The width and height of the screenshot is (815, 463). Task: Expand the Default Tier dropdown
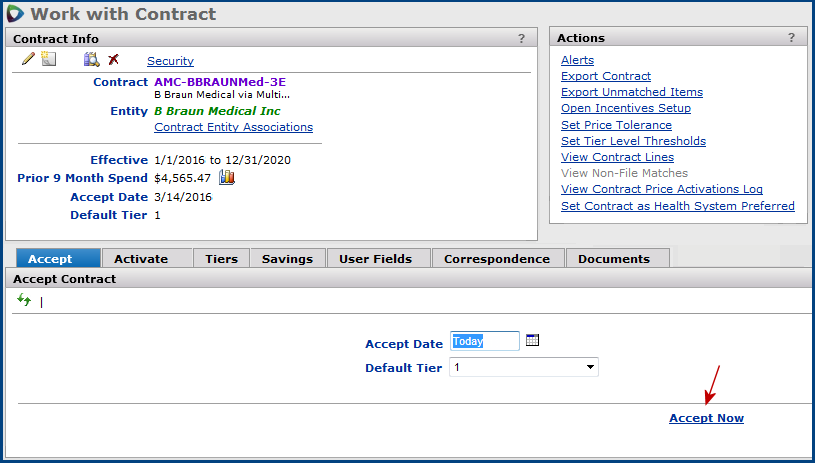point(589,367)
